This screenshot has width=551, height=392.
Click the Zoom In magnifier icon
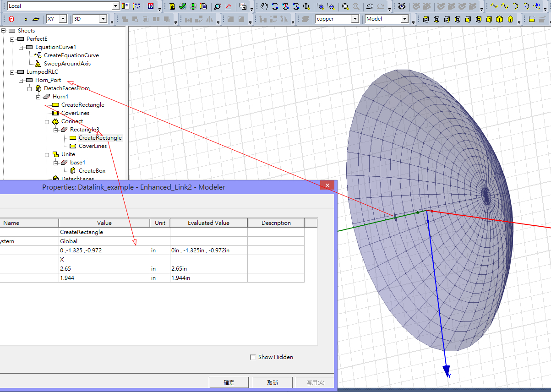tap(320, 6)
